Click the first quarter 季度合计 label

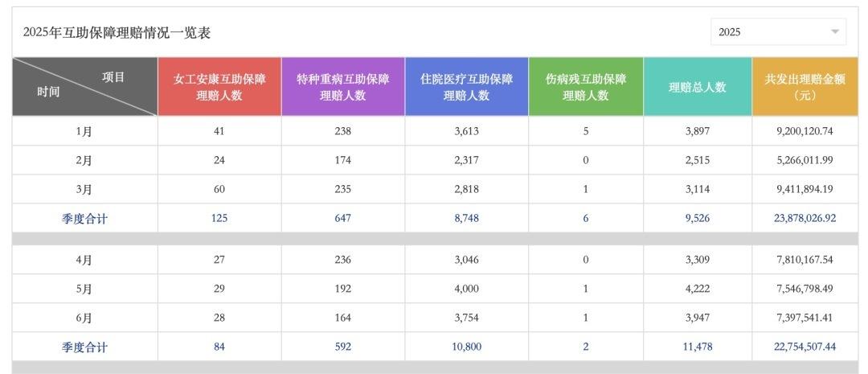[x=84, y=219]
